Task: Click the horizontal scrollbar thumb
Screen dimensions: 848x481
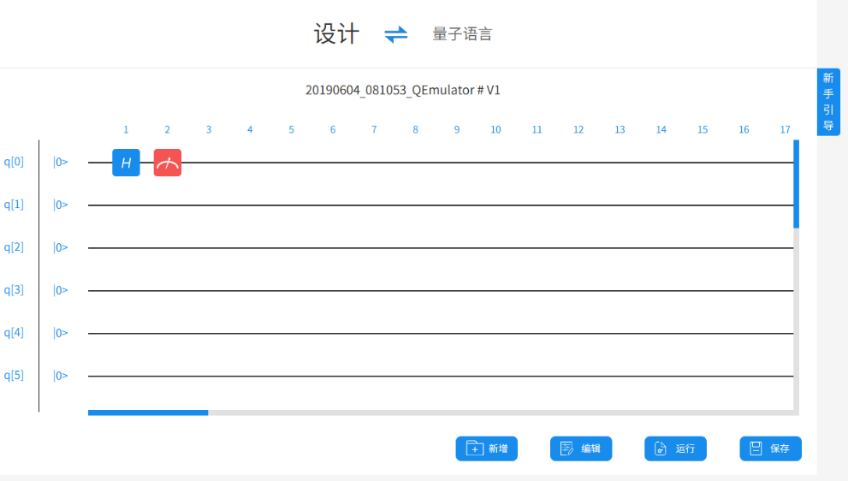Action: pyautogui.click(x=148, y=412)
